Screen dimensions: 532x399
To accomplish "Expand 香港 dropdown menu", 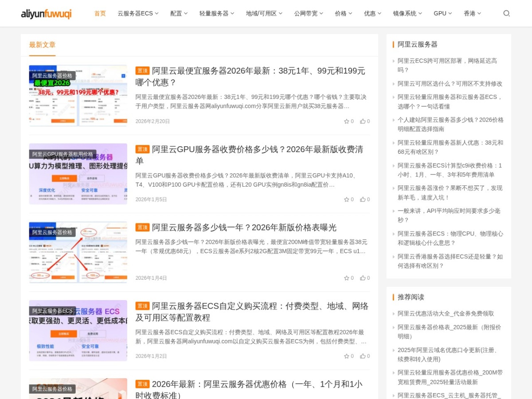I will pos(472,13).
